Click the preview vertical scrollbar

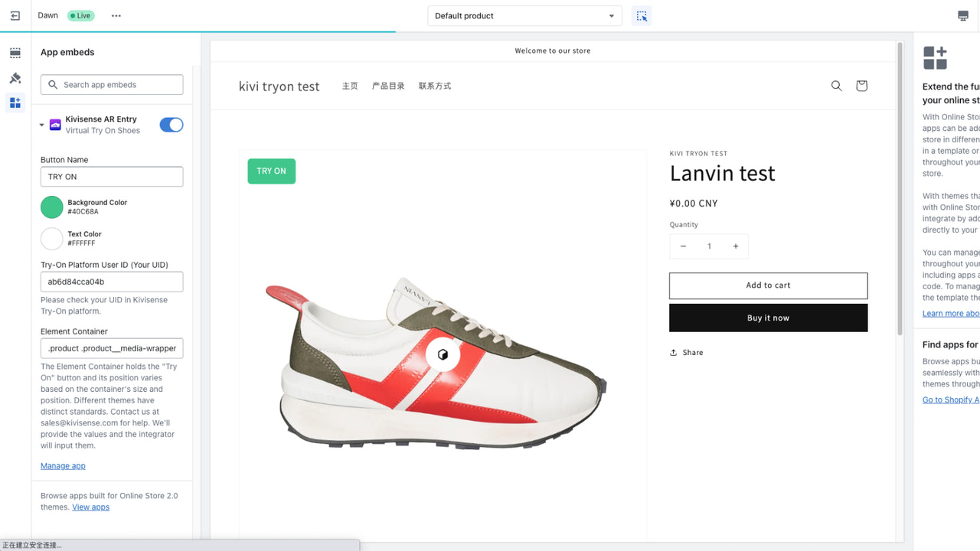(900, 188)
